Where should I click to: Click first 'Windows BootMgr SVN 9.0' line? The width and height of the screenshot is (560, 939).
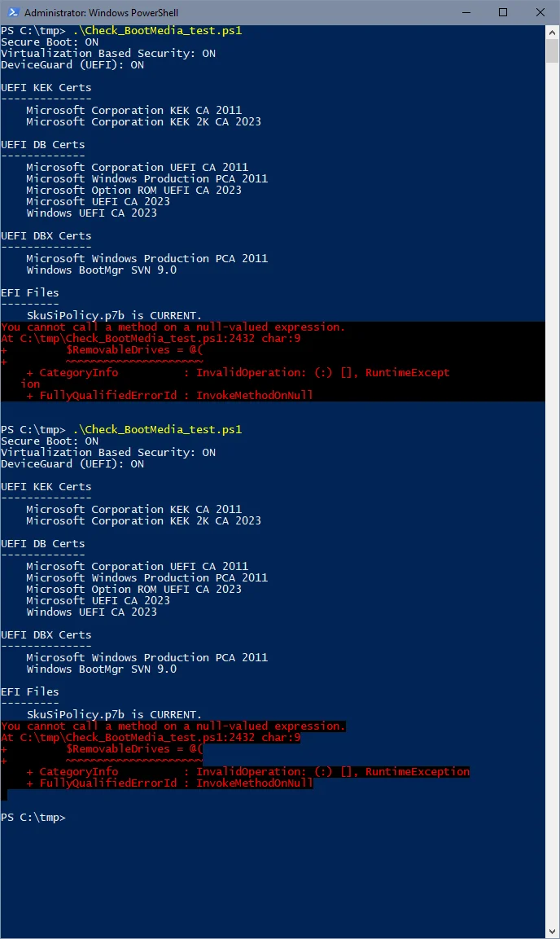pyautogui.click(x=101, y=270)
